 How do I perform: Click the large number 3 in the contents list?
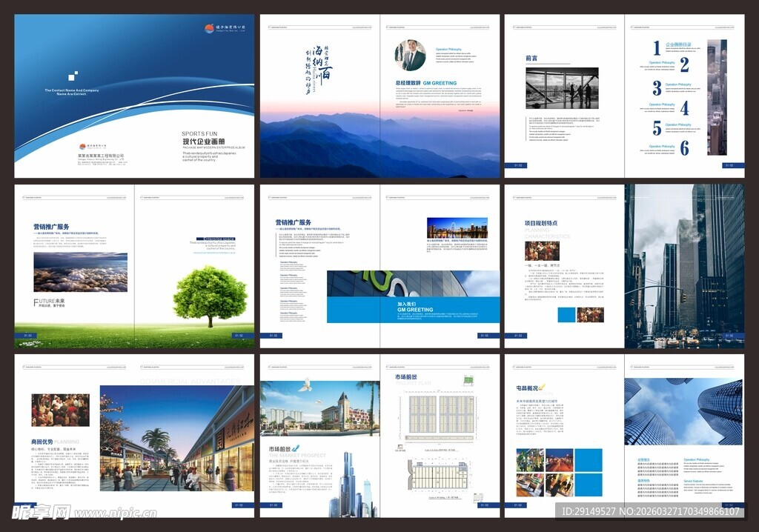point(656,88)
